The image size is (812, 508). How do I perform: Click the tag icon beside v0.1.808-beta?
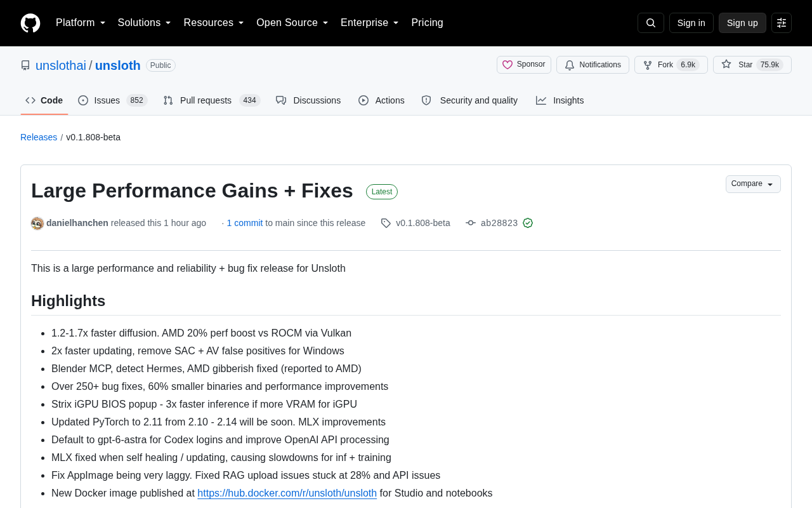[x=386, y=223]
